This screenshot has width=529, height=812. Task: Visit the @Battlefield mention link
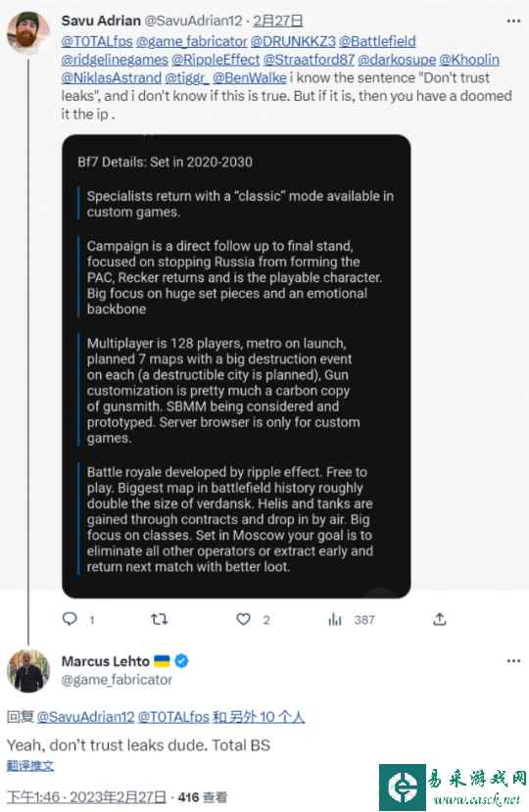pyautogui.click(x=377, y=41)
